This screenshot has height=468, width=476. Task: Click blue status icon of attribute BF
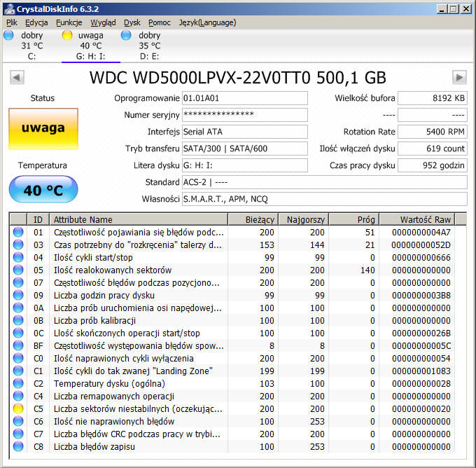click(18, 345)
